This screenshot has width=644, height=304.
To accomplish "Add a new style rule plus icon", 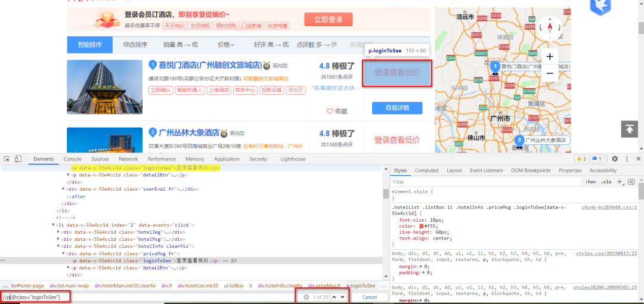I will [x=620, y=182].
